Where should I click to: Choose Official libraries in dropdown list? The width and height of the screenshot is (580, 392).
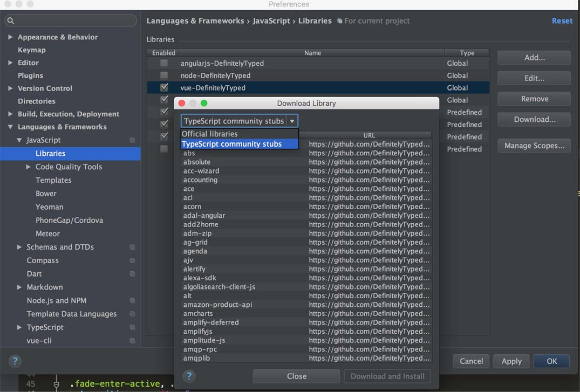pyautogui.click(x=240, y=134)
